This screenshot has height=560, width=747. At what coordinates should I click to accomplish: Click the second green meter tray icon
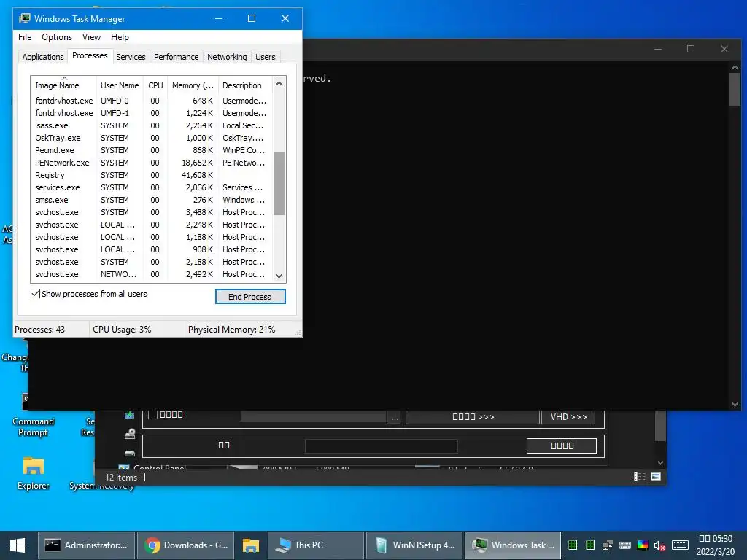[x=589, y=545]
